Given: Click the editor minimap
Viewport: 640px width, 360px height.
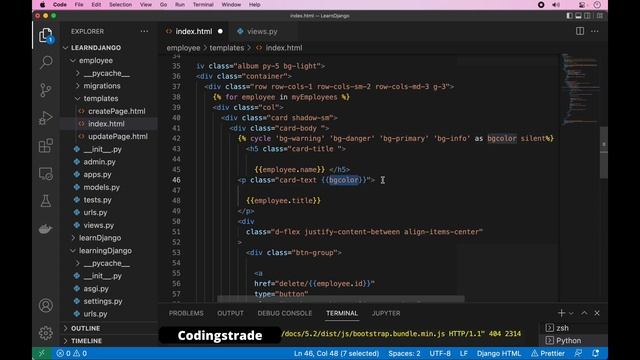Looking at the screenshot, I should click(579, 88).
